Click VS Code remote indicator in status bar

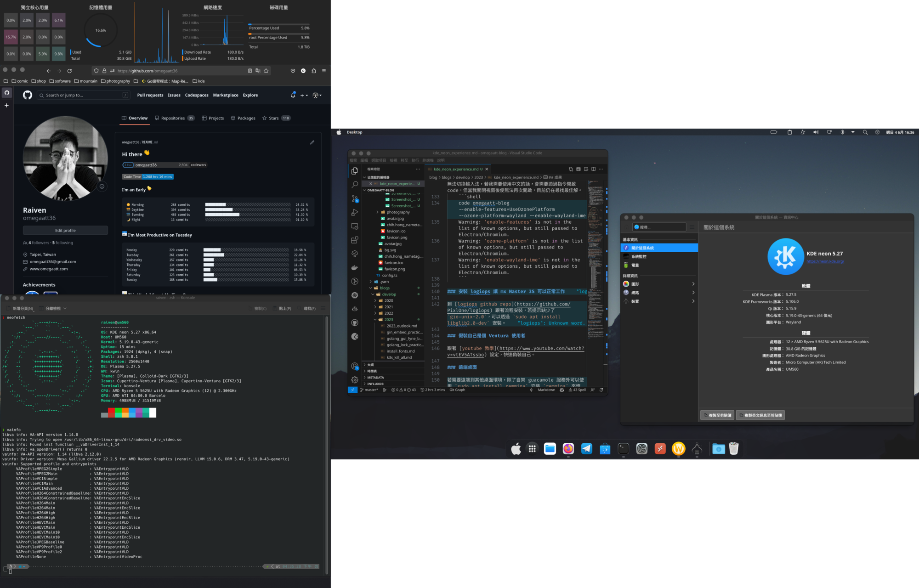click(x=352, y=390)
